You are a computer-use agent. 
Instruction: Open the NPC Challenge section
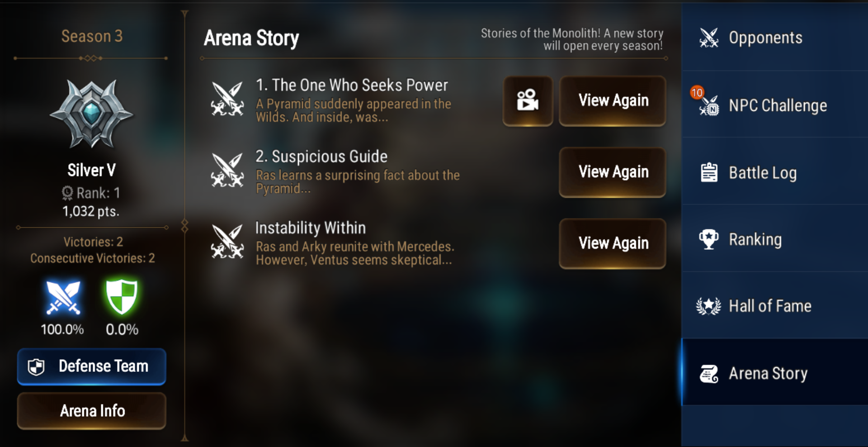(x=775, y=105)
